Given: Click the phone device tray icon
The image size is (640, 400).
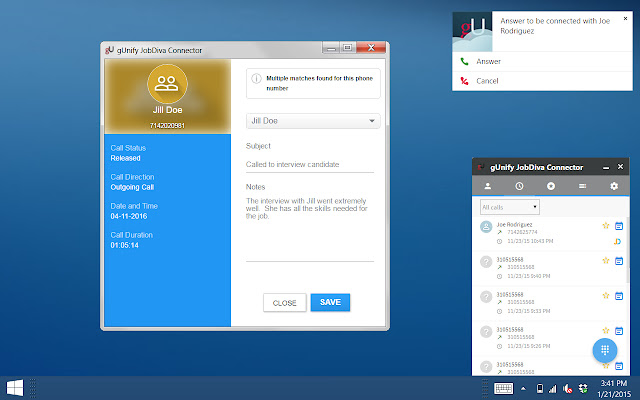Looking at the screenshot, I should click(x=540, y=388).
